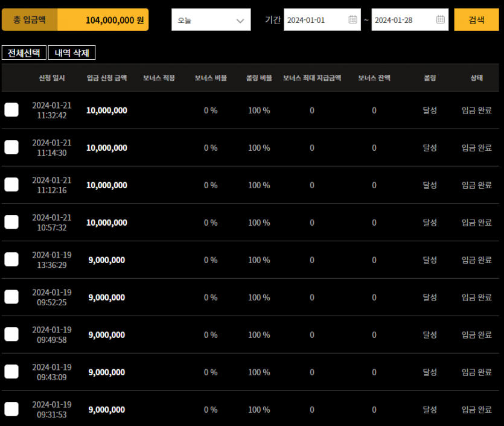This screenshot has height=426, width=504.
Task: Click the 보너스 비율 column header
Action: (211, 78)
